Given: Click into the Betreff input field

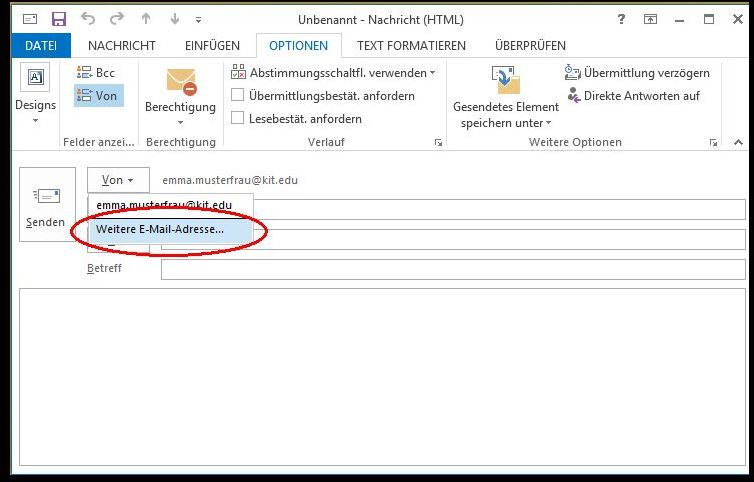Looking at the screenshot, I should (452, 270).
